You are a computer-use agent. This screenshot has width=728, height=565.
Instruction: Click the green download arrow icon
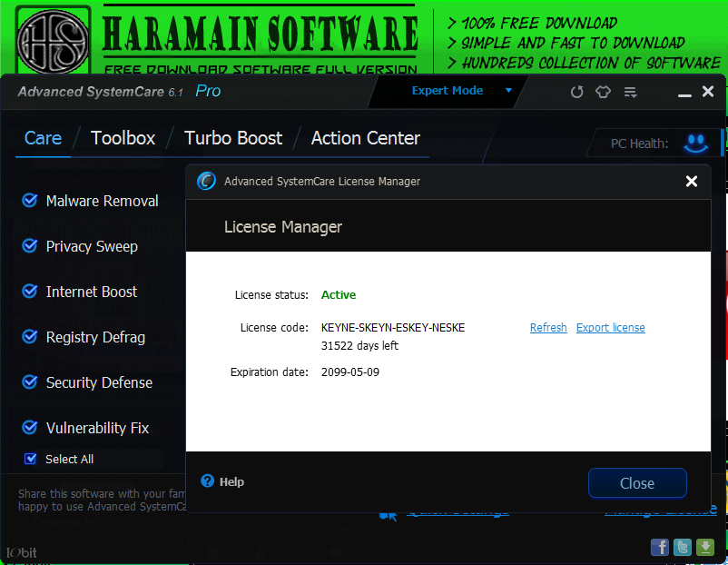point(704,548)
